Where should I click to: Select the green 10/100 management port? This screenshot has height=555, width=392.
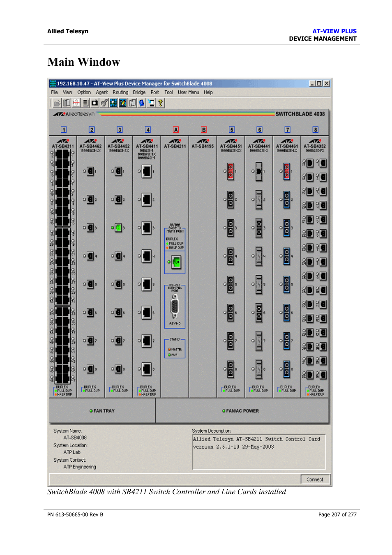pyautogui.click(x=176, y=262)
